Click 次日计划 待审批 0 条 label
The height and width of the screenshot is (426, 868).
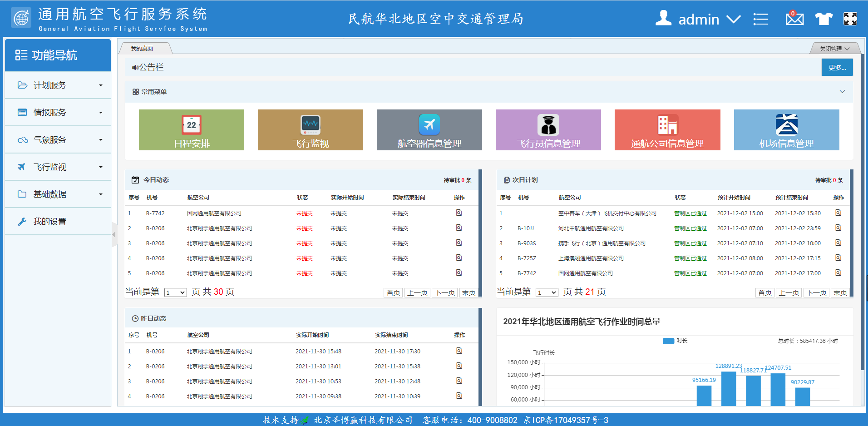(829, 180)
